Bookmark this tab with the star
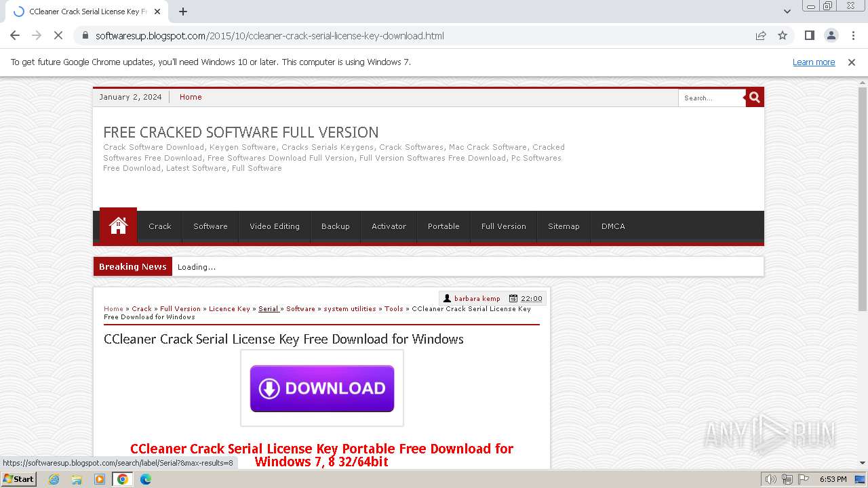868x488 pixels. (x=783, y=35)
